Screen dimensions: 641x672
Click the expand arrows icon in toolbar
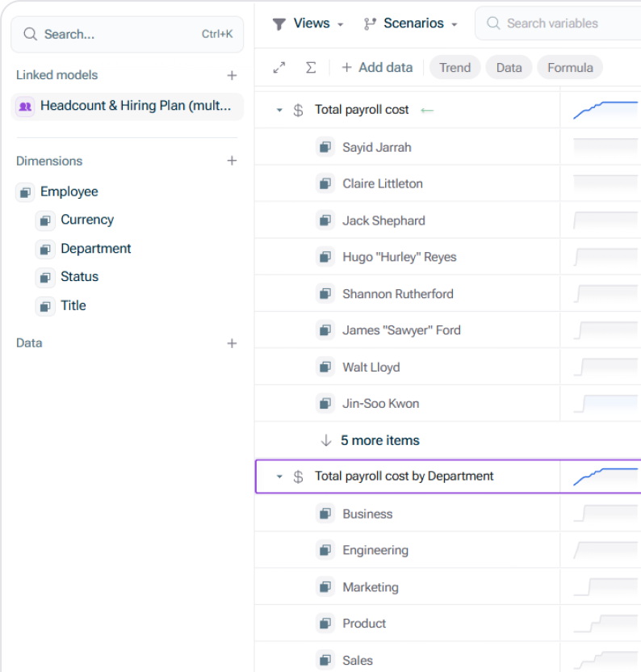tap(279, 68)
